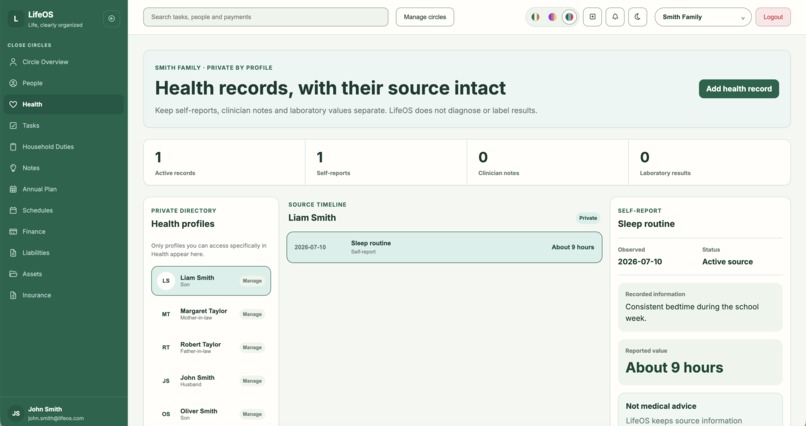The height and width of the screenshot is (426, 806).
Task: Click the Manage circles button
Action: pyautogui.click(x=425, y=17)
